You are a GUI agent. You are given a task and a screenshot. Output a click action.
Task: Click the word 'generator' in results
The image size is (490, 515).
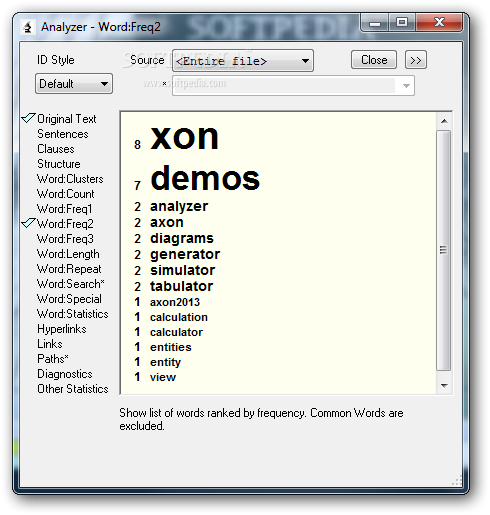click(x=185, y=255)
